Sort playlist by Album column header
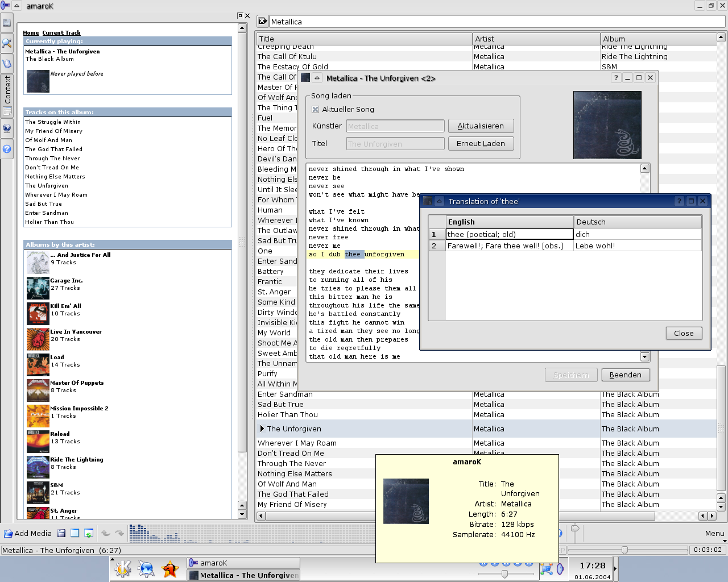The height and width of the screenshot is (582, 728). click(659, 39)
